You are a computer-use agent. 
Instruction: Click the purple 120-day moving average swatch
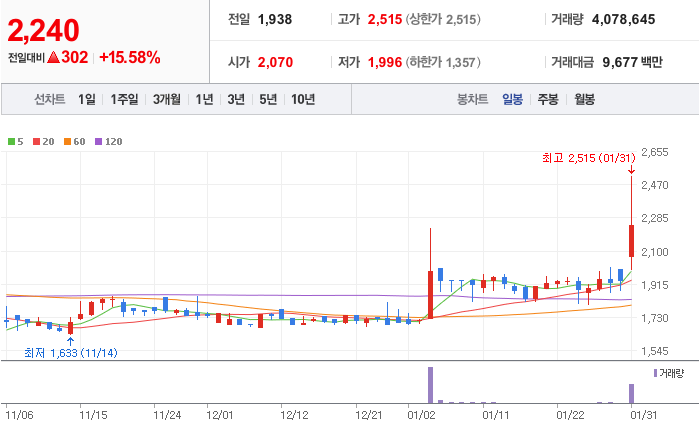coord(99,142)
